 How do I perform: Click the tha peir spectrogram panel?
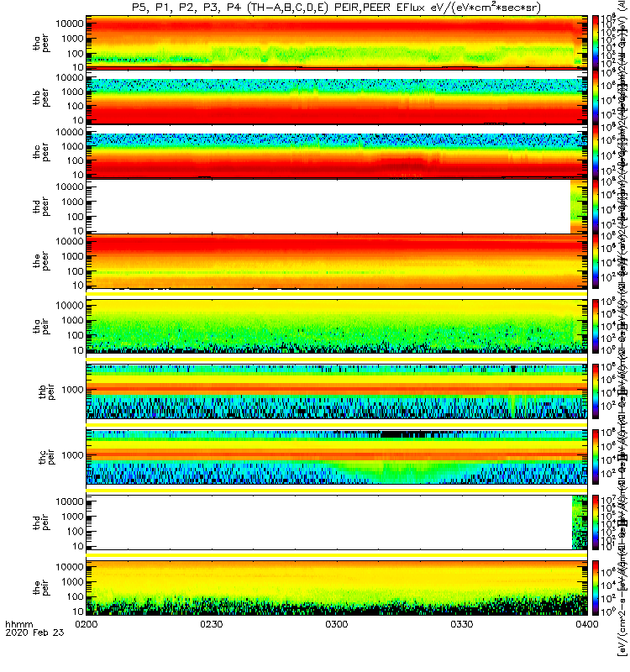point(337,326)
